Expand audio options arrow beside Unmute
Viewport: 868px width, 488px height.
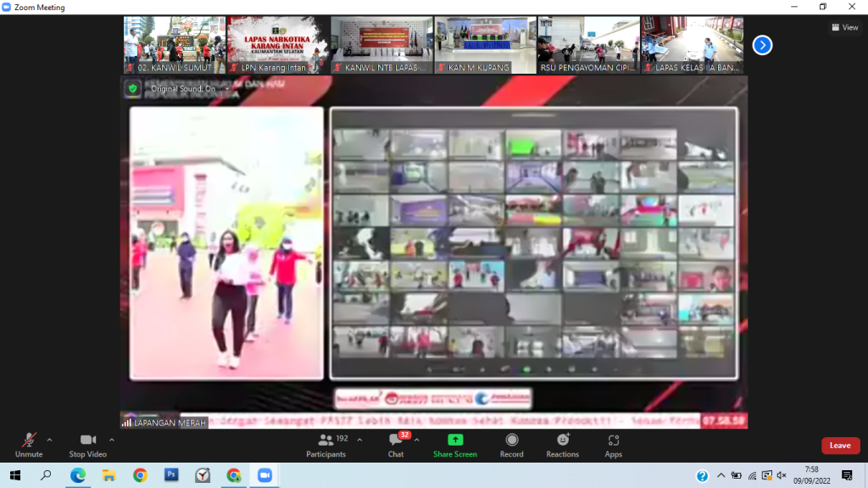click(49, 440)
